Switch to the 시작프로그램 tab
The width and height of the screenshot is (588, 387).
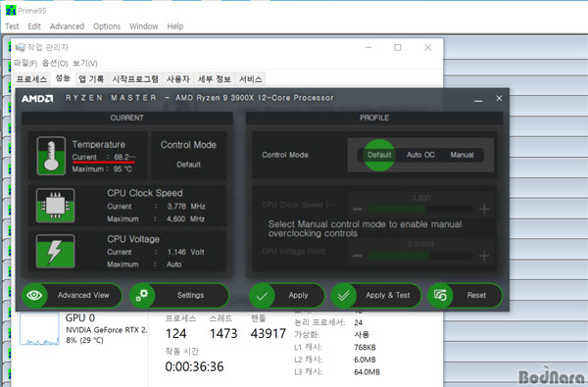[x=135, y=79]
